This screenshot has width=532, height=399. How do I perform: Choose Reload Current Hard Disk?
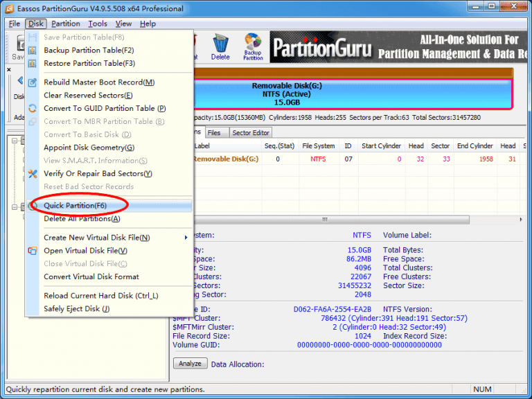pyautogui.click(x=109, y=296)
